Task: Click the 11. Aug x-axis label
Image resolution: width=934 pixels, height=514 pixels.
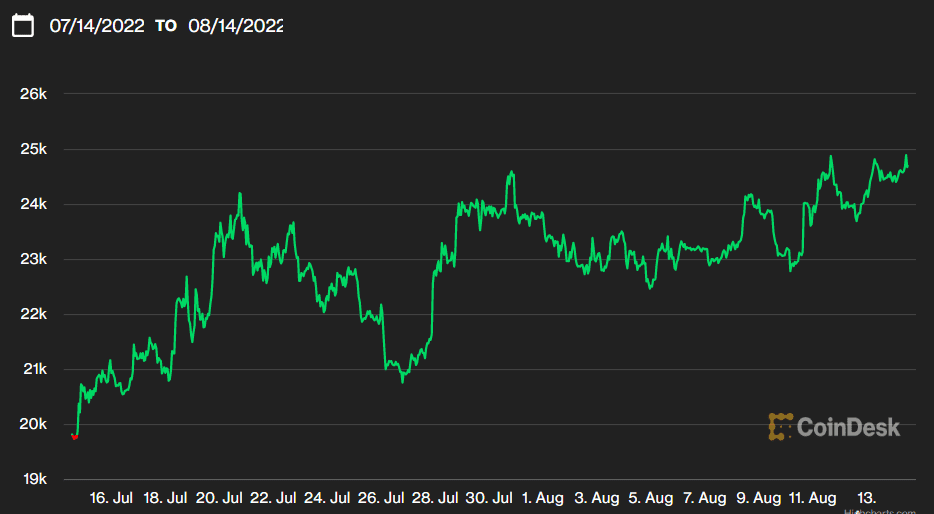Action: pos(812,498)
